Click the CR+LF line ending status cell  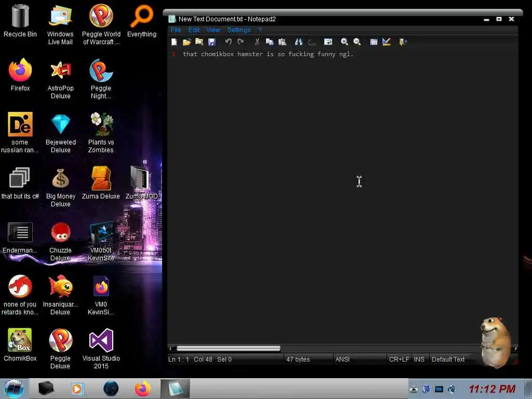coord(399,360)
